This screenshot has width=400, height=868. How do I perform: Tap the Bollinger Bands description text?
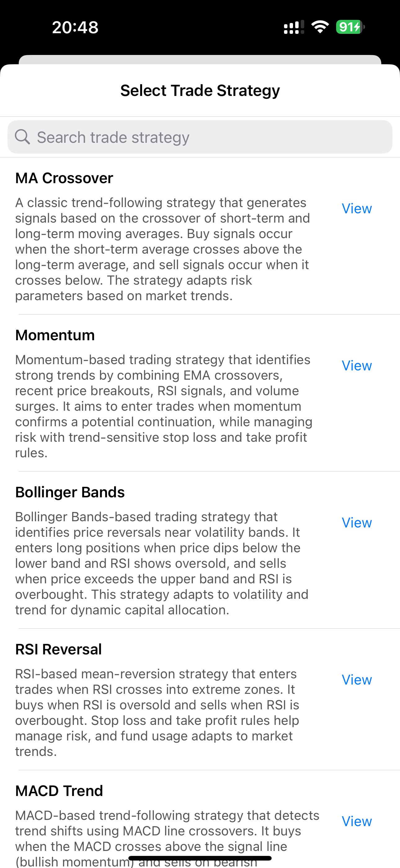[x=162, y=563]
